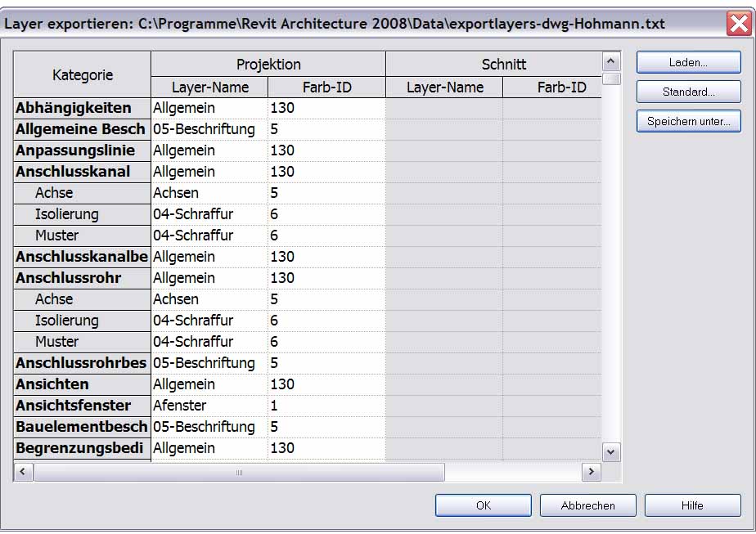
Task: Edit Farb-ID 130 of Anschlusskanalbe
Action: (327, 257)
